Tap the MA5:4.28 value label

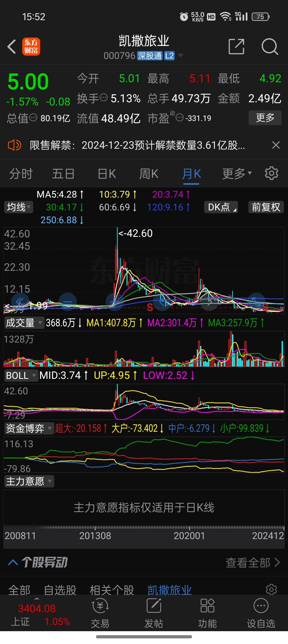60,194
